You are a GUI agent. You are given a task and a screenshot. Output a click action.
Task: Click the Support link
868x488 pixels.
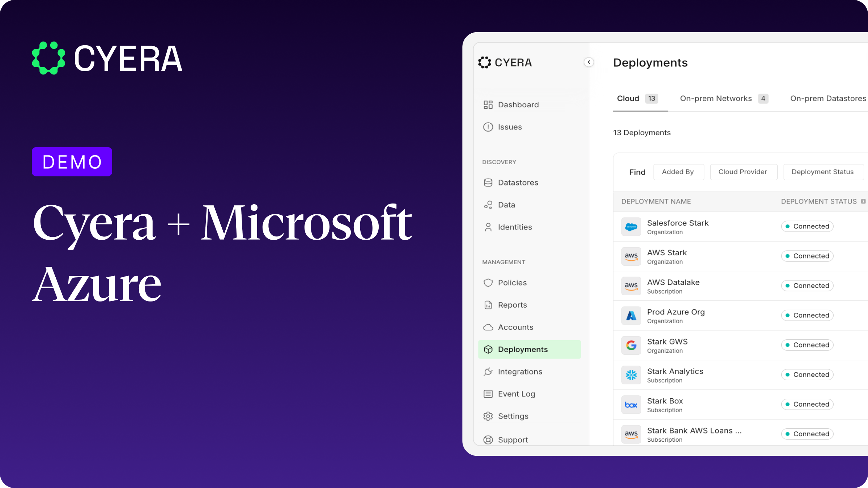512,440
